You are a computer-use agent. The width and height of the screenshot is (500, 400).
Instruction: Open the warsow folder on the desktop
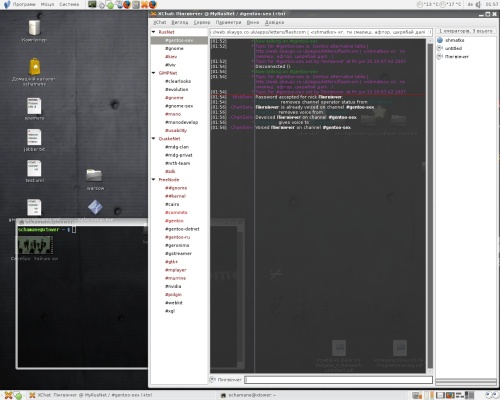95,179
